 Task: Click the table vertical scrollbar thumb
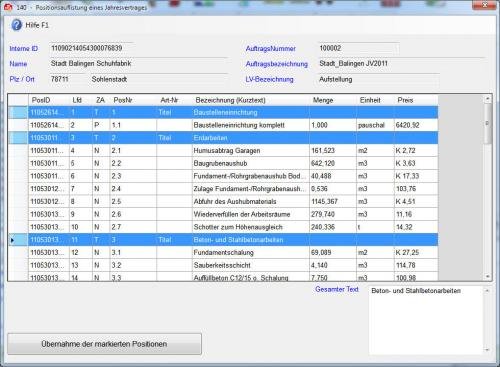(x=487, y=123)
